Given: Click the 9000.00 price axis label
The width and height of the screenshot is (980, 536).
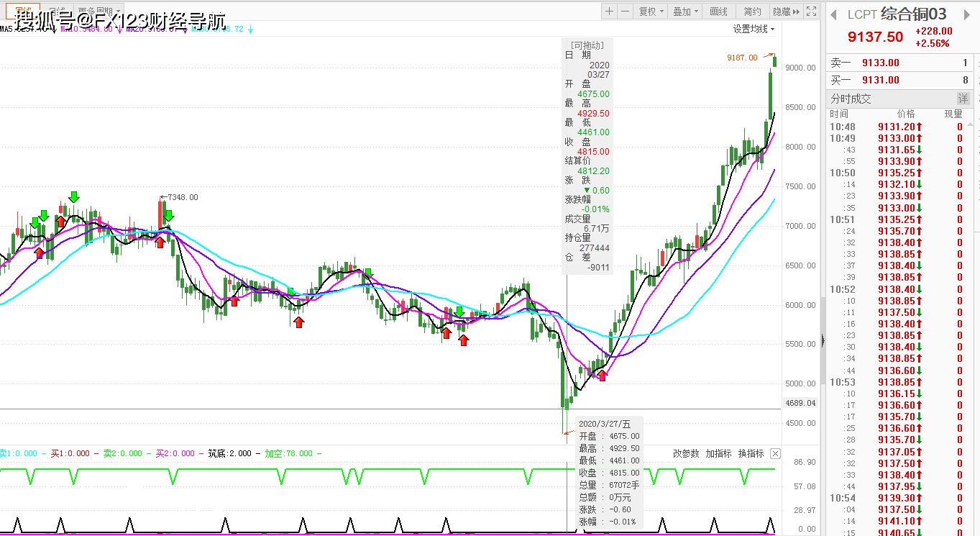Looking at the screenshot, I should (x=802, y=68).
